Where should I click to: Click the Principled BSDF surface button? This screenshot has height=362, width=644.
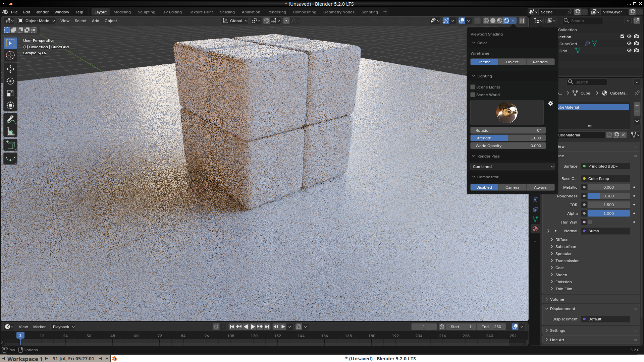[x=605, y=166]
